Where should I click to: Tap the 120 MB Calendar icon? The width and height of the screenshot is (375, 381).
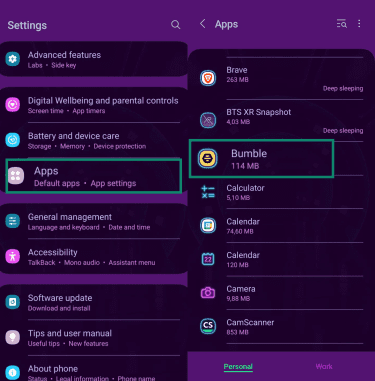point(208,259)
